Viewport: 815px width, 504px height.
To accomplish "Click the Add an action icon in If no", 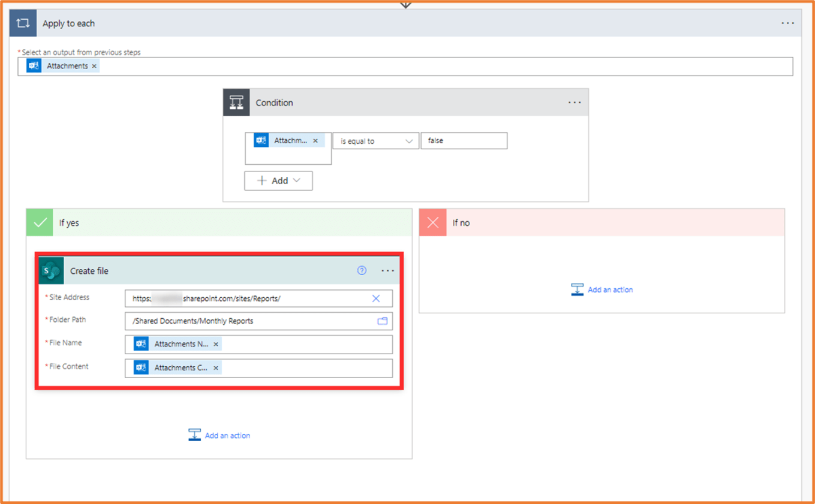I will [x=577, y=289].
